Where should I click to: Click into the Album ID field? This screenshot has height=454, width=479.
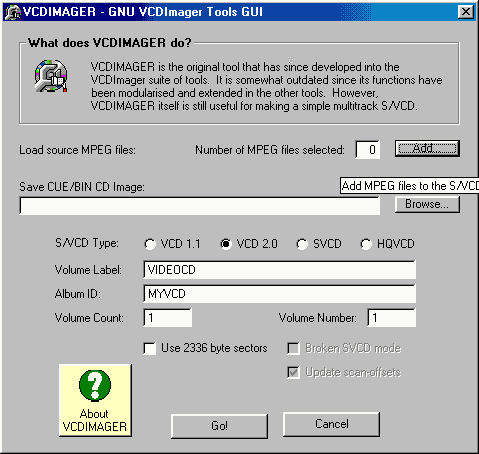pyautogui.click(x=280, y=294)
